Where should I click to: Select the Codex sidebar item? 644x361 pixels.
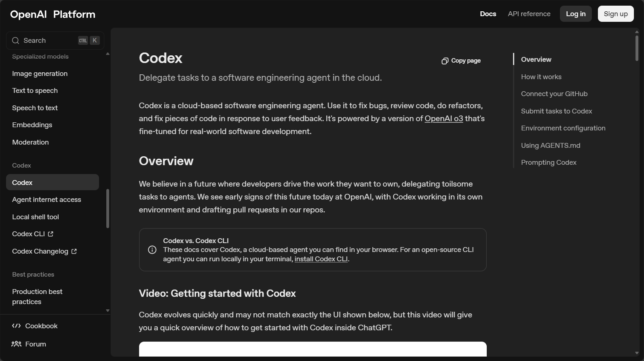pyautogui.click(x=53, y=182)
